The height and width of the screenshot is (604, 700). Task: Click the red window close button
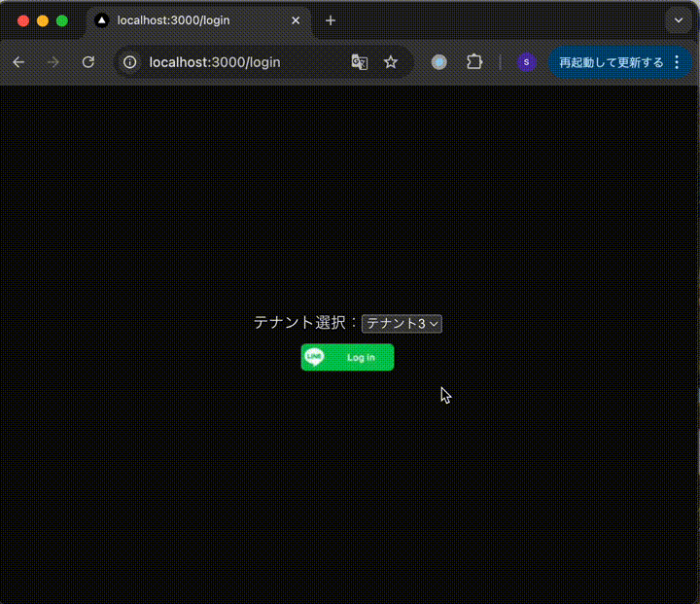point(23,21)
